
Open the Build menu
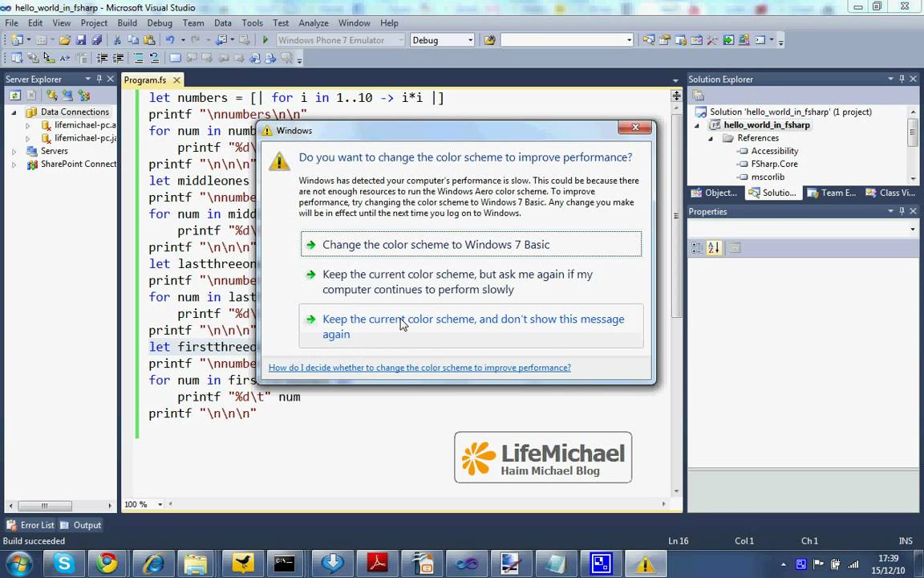127,23
